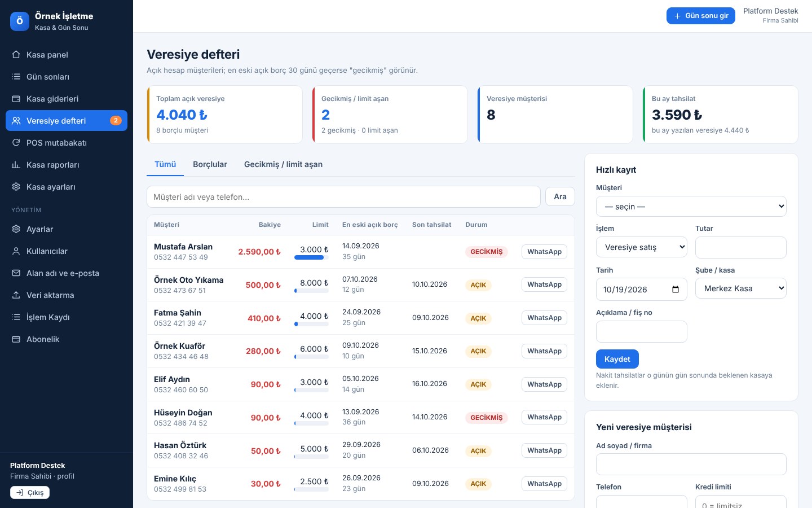812x508 pixels.
Task: Click Mustafa Arslan's limit progress bar
Action: (311, 257)
